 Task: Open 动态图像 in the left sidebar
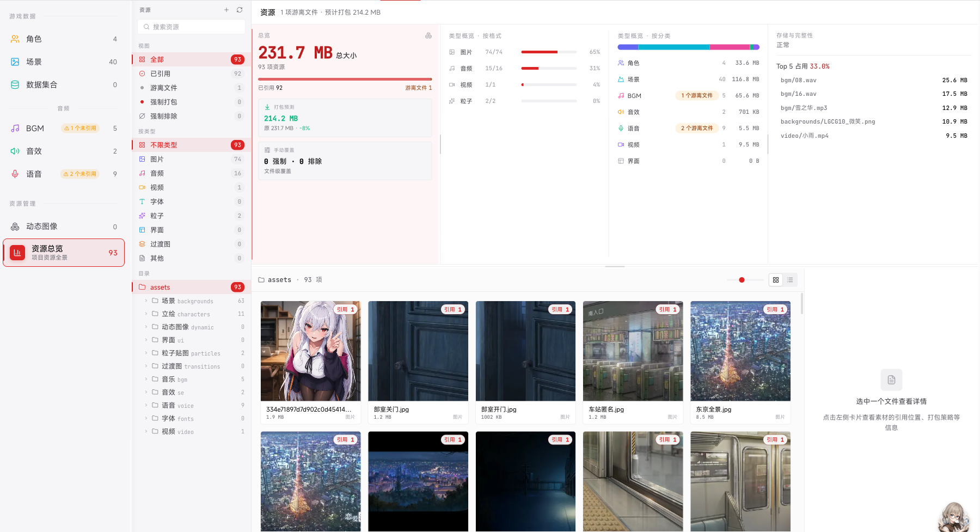[64, 227]
